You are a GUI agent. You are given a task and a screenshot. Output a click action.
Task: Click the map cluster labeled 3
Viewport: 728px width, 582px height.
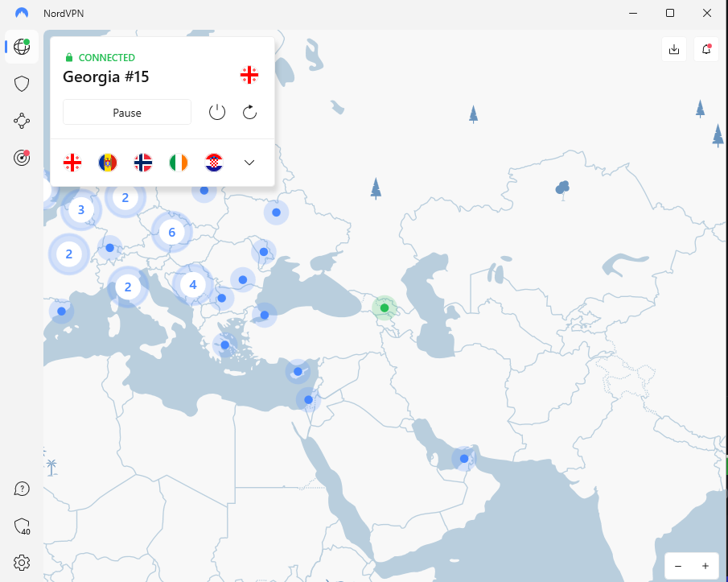(x=81, y=210)
